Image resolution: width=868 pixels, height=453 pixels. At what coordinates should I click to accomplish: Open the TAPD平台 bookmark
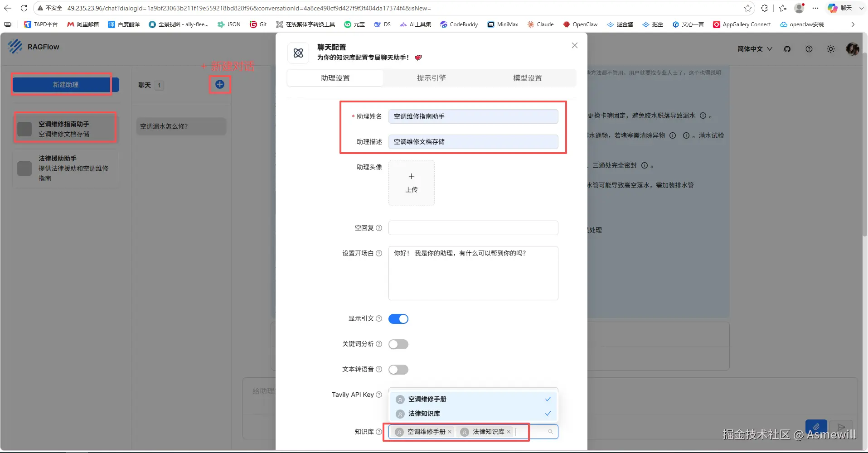(x=41, y=24)
